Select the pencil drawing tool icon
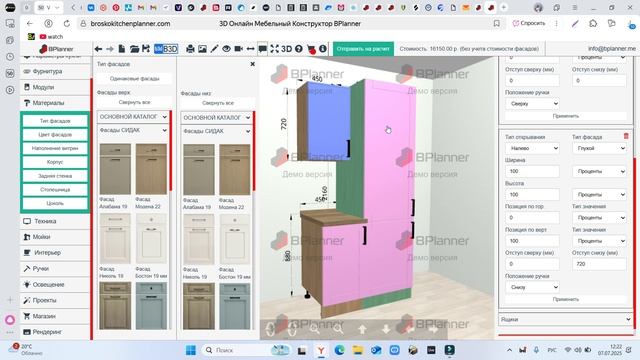 point(214,49)
